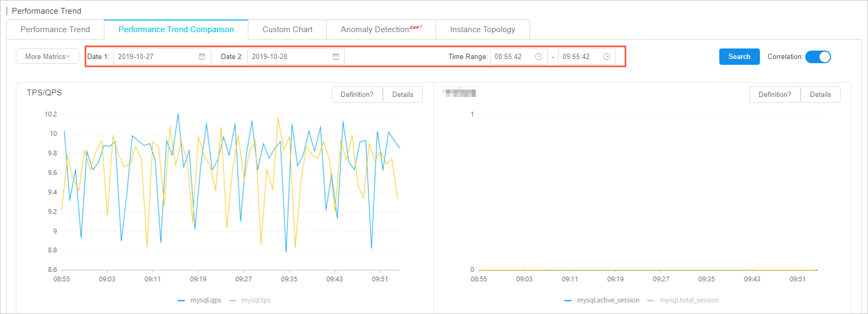Open the Date 2 calendar icon

coord(336,57)
